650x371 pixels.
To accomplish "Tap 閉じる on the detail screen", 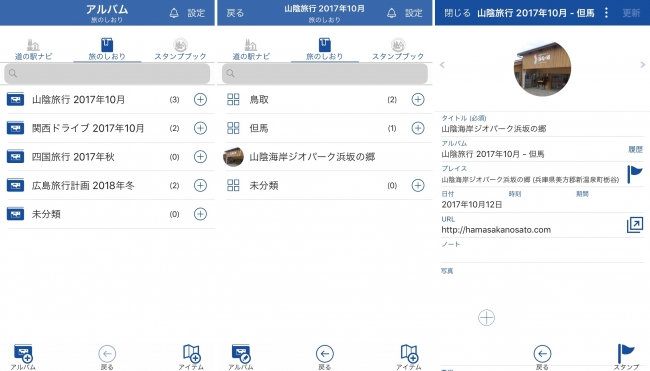I will point(457,13).
